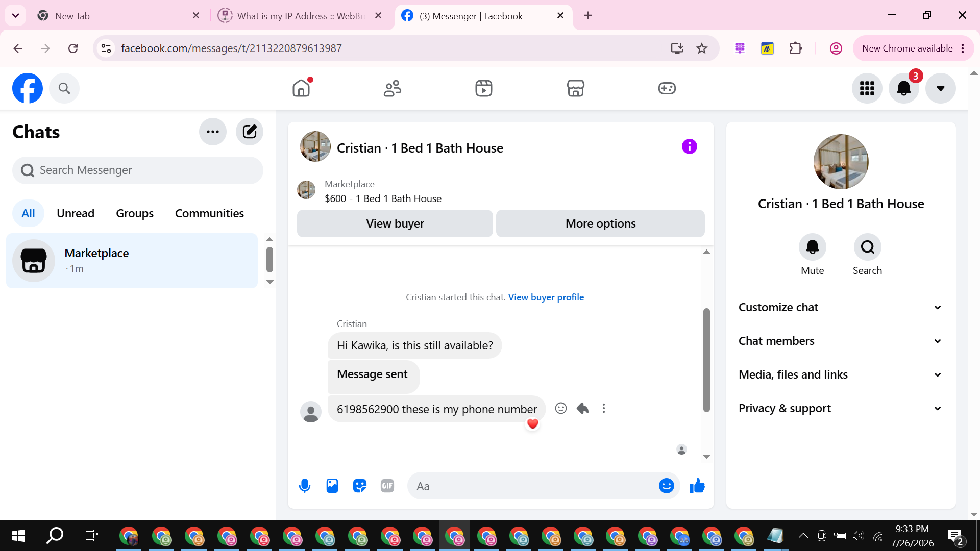Viewport: 980px width, 551px height.
Task: Click New Chrome available update button
Action: 913,48
